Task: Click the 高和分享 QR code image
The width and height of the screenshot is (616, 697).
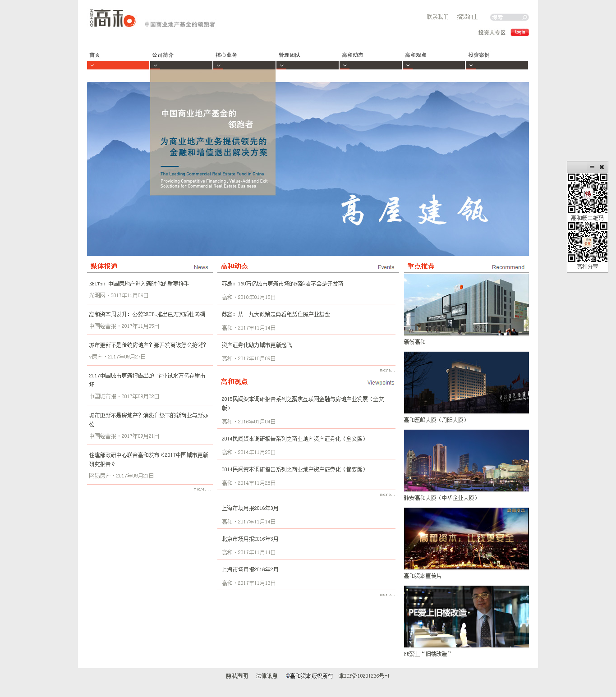Action: [588, 242]
